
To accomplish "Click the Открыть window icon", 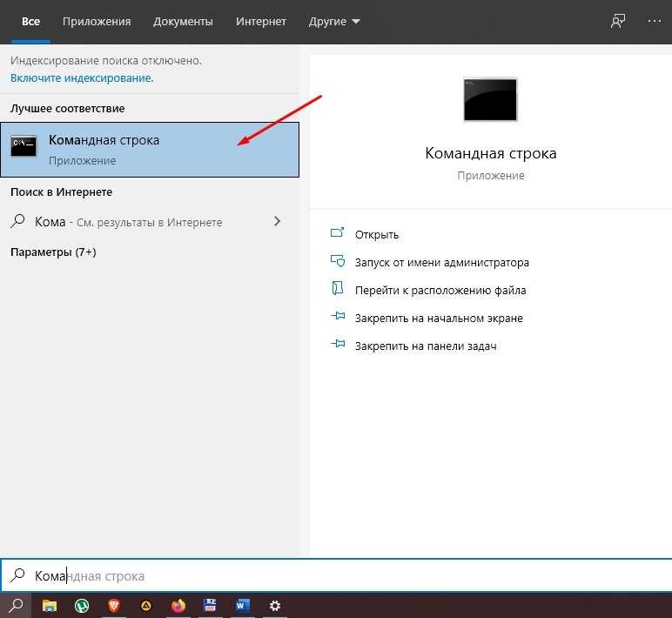I will [x=337, y=232].
